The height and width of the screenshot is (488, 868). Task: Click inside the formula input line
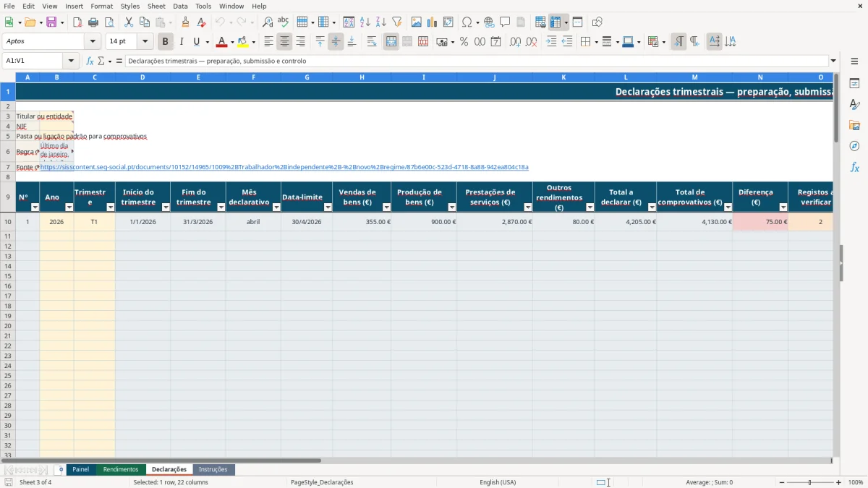(476, 61)
